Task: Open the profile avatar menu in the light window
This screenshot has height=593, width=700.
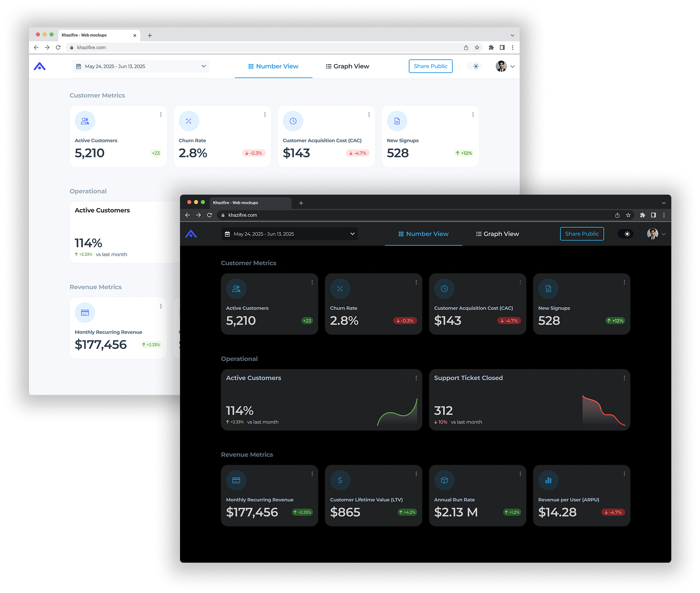Action: [505, 66]
